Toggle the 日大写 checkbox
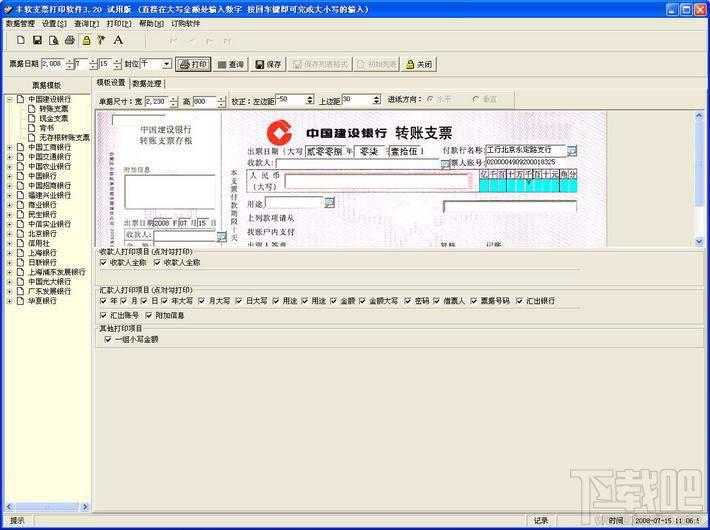The height and width of the screenshot is (530, 710). pos(239,301)
